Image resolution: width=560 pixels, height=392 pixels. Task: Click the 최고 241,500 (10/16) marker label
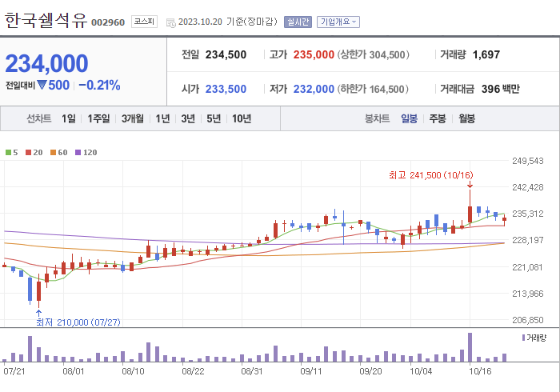tap(430, 175)
